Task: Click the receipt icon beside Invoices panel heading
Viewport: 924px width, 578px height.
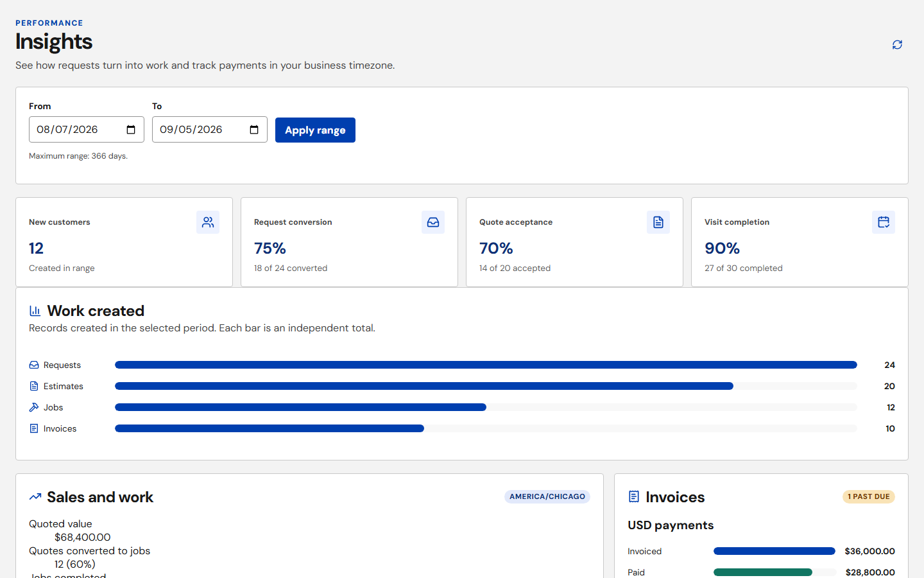Action: click(634, 496)
